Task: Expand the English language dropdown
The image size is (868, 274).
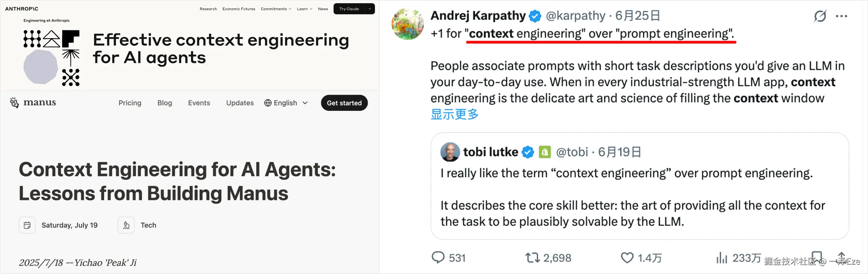Action: 305,103
